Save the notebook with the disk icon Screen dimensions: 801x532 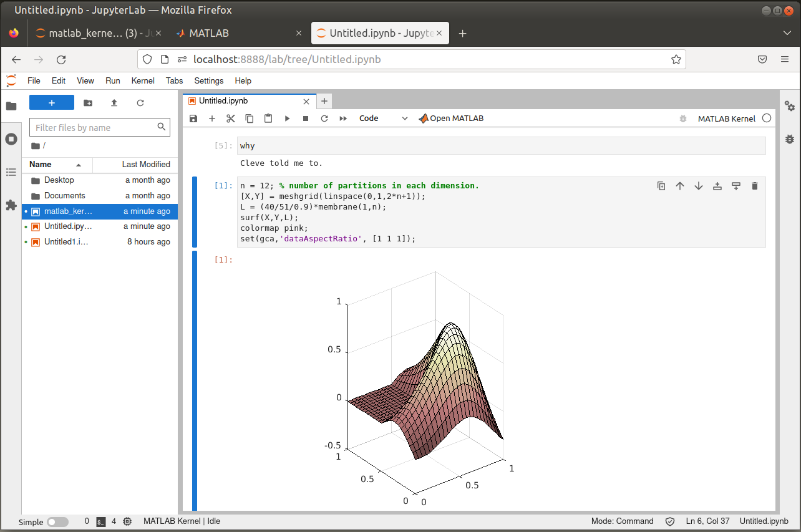click(193, 118)
